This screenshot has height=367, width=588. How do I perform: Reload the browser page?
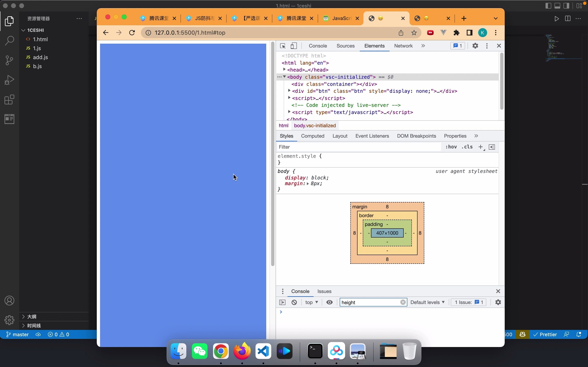[x=132, y=33]
